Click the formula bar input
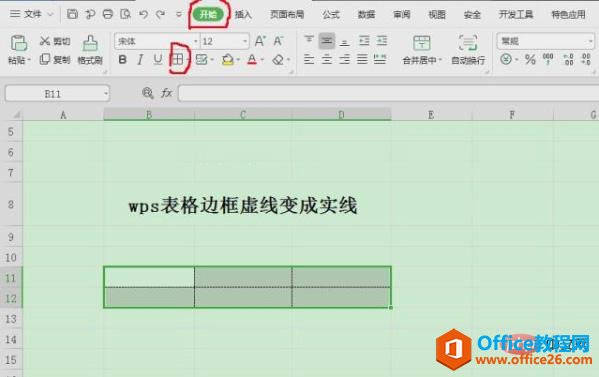 (388, 94)
